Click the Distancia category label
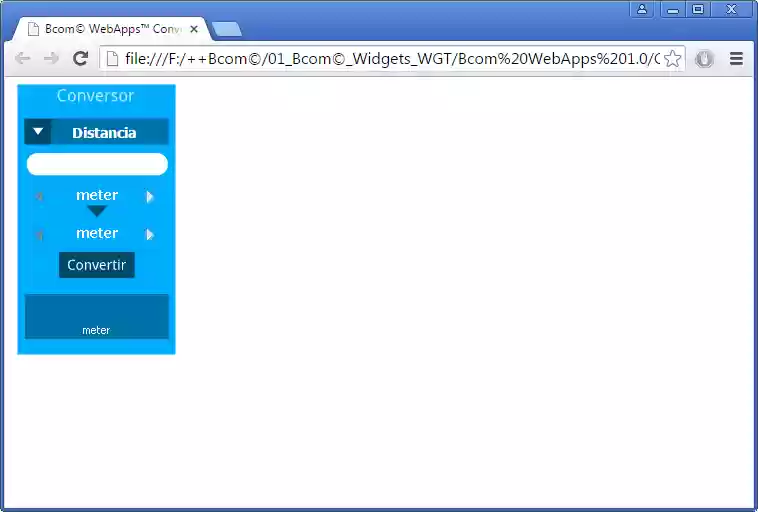758x512 pixels. pos(104,133)
